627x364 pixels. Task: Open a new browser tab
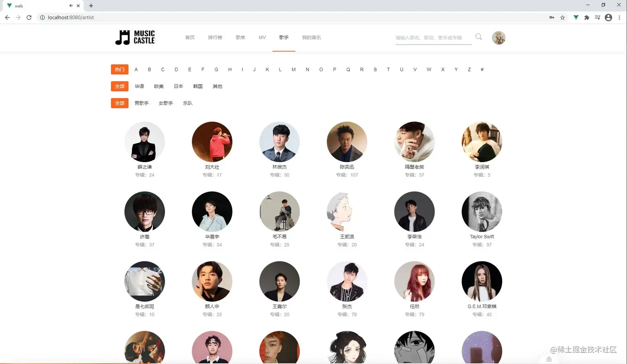click(x=91, y=6)
